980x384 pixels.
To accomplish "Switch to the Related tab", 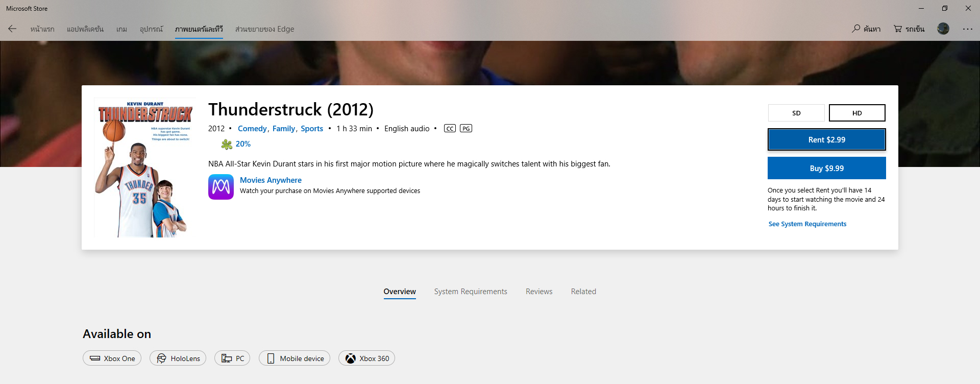I will click(583, 292).
